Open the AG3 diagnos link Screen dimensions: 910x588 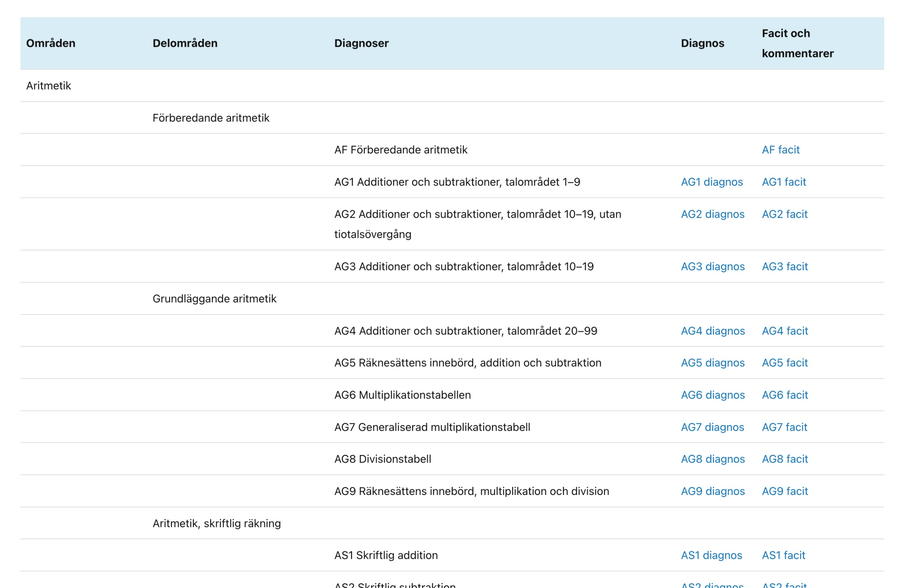click(713, 266)
